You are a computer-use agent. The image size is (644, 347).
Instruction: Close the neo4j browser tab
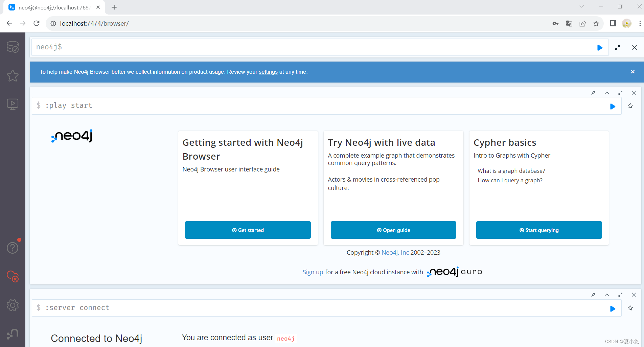tap(98, 7)
